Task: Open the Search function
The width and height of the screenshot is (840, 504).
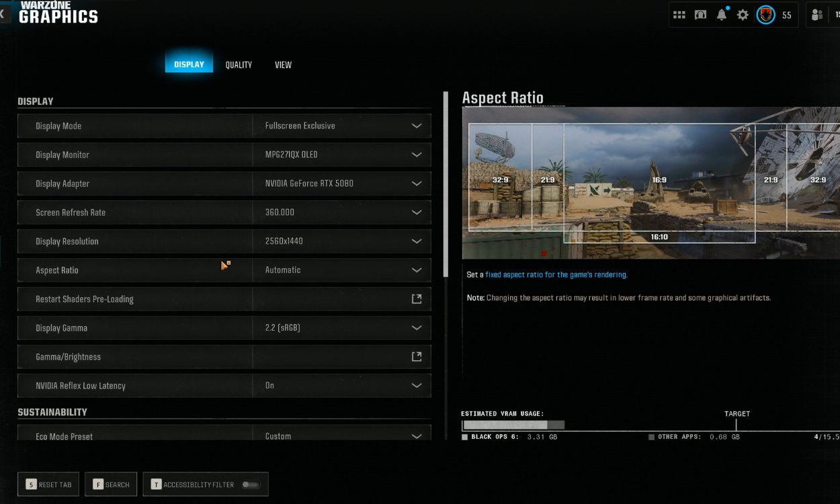Action: (111, 484)
